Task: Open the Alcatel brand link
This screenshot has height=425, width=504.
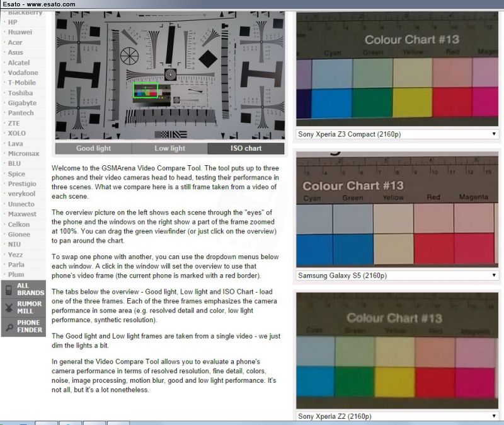Action: (x=19, y=62)
